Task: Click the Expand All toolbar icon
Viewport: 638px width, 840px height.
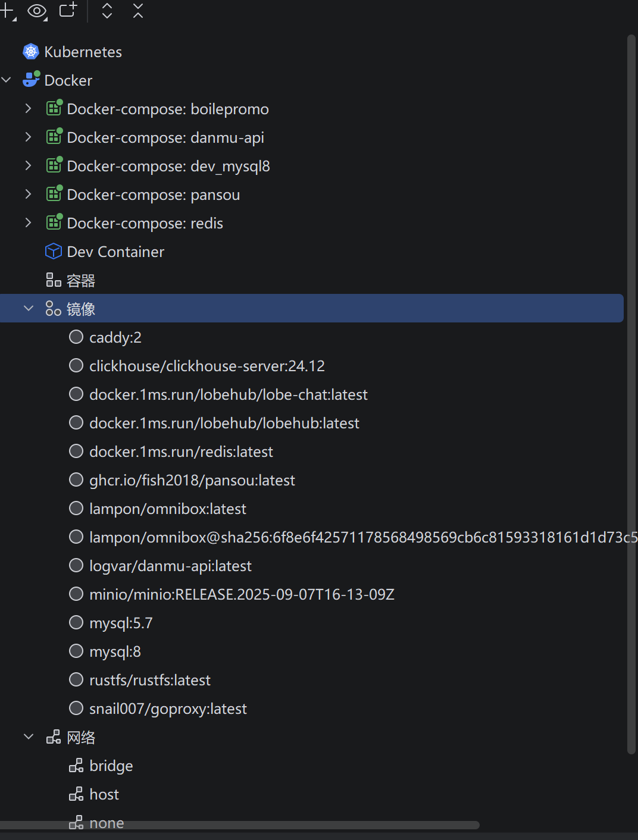Action: (107, 11)
